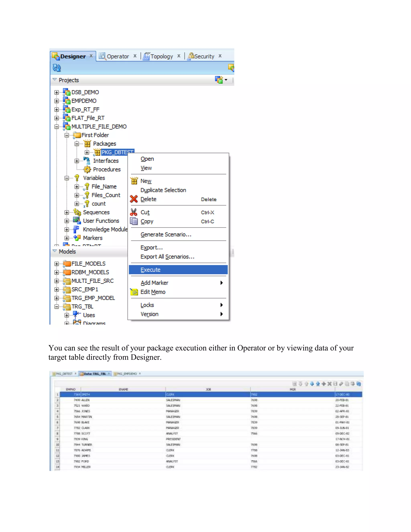
Task: Open the PKG_EMPDEMO editor tab
Action: pos(127,374)
